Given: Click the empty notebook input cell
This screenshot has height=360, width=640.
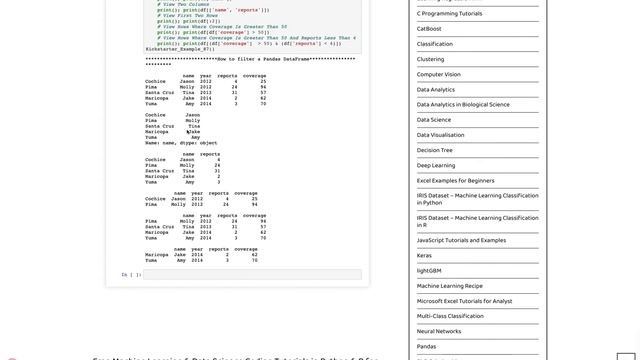Looking at the screenshot, I should [x=252, y=275].
